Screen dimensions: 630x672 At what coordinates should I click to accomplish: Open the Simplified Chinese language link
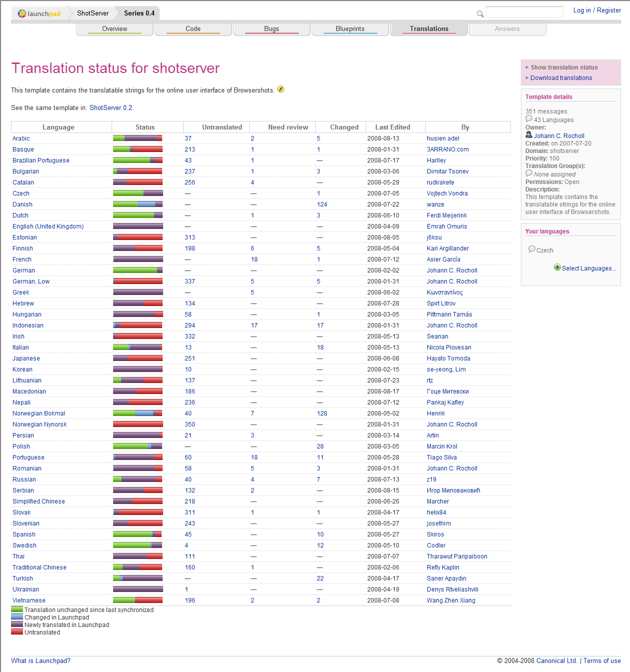(x=39, y=501)
